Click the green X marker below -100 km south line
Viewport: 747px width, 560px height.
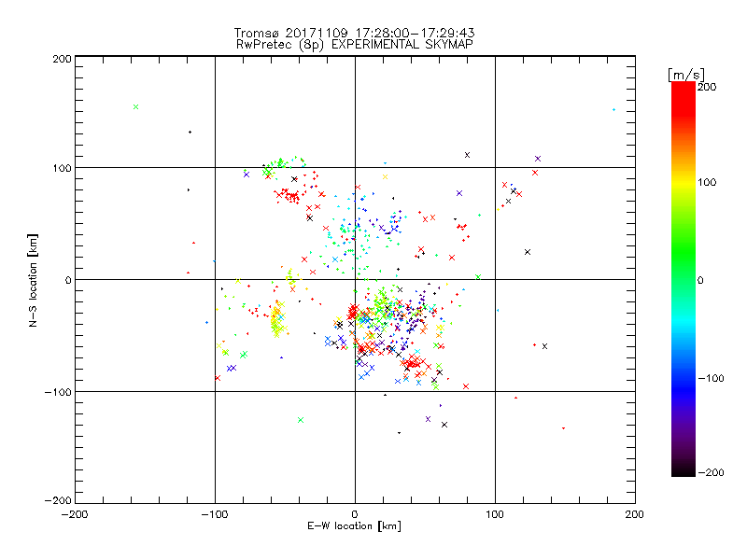(x=301, y=420)
